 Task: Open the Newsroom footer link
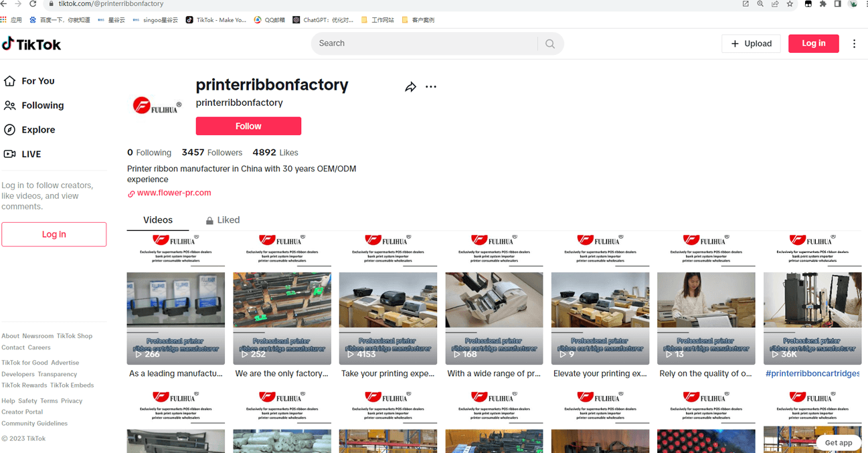pyautogui.click(x=37, y=336)
